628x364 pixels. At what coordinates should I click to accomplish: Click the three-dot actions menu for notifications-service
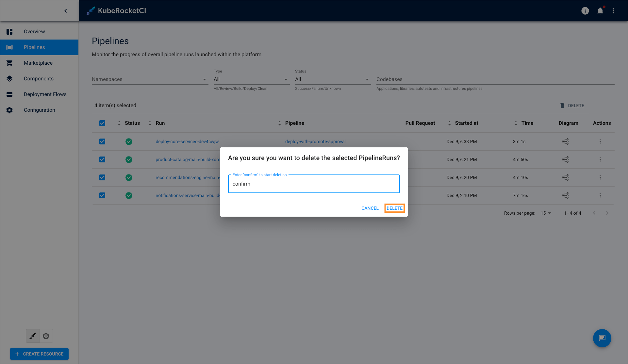(600, 195)
